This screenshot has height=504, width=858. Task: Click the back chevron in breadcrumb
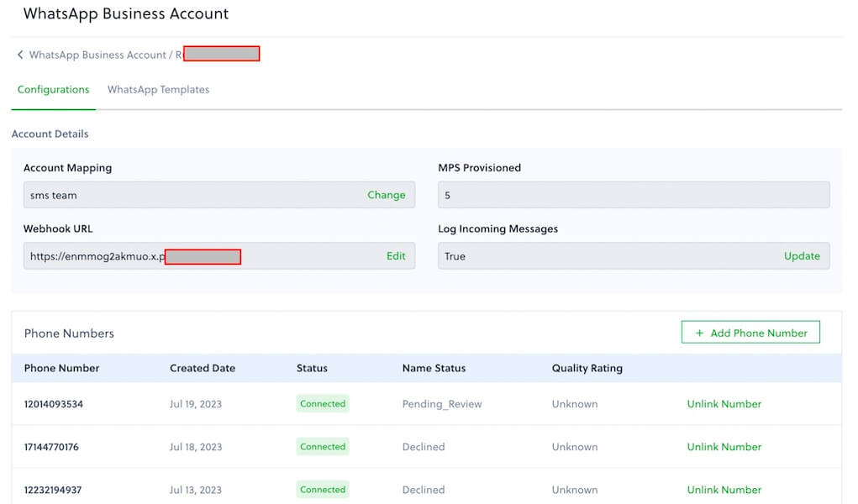pyautogui.click(x=20, y=55)
